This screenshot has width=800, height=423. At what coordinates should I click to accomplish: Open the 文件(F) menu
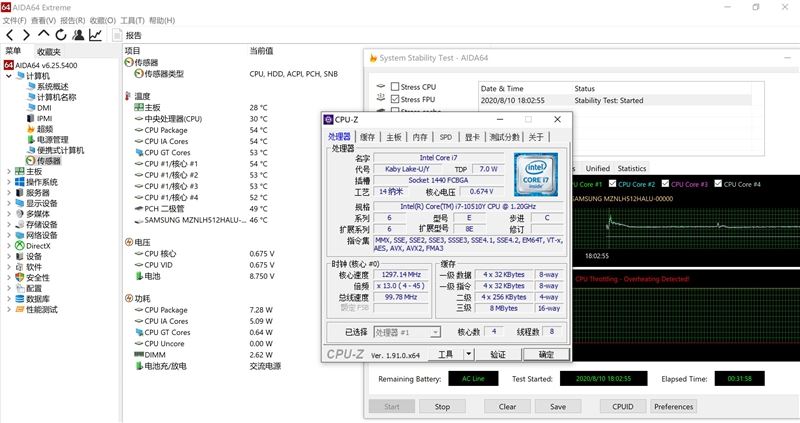click(14, 20)
